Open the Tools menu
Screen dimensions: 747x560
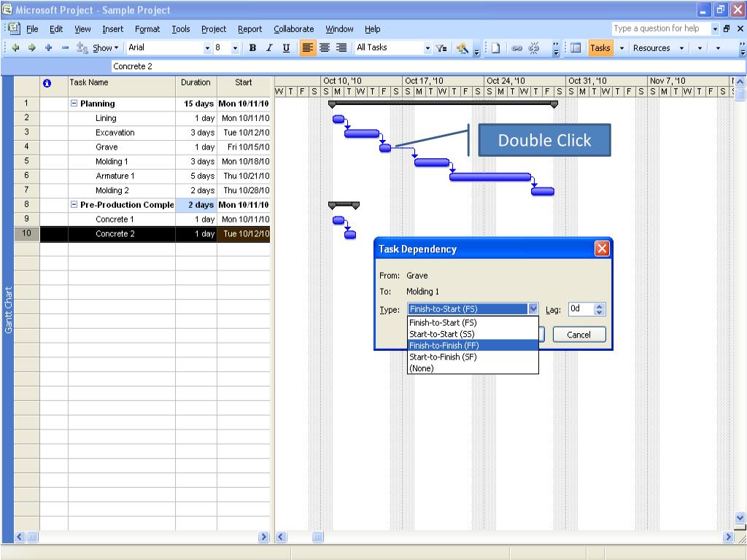click(181, 29)
